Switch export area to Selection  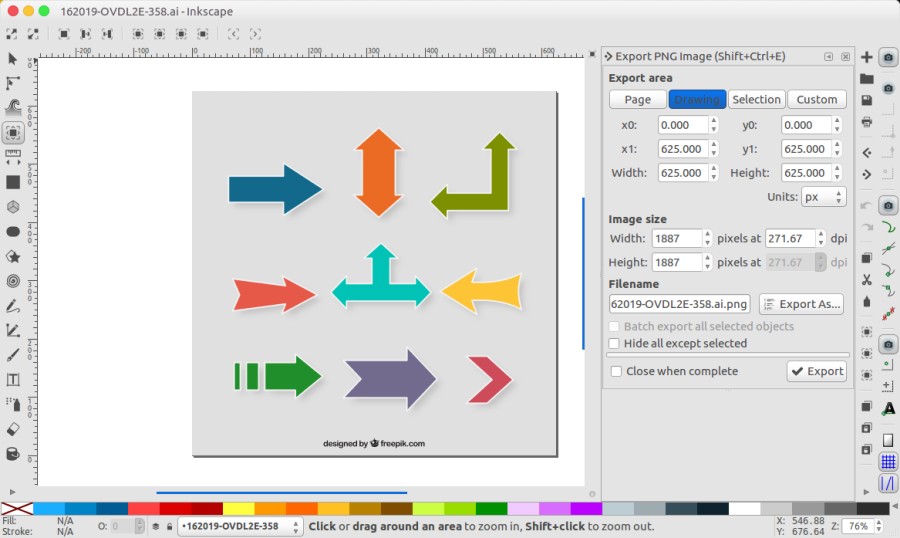756,99
